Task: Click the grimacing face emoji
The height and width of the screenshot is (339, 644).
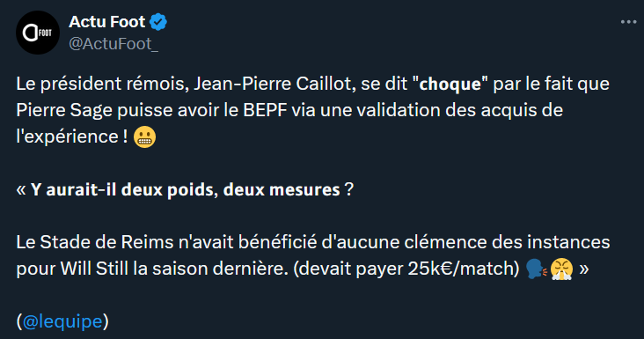Action: [144, 137]
